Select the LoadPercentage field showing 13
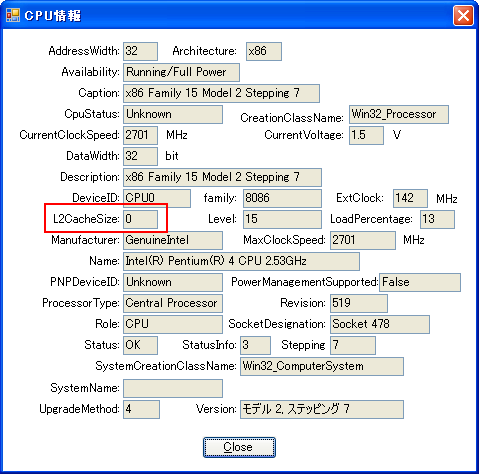 coord(437,219)
